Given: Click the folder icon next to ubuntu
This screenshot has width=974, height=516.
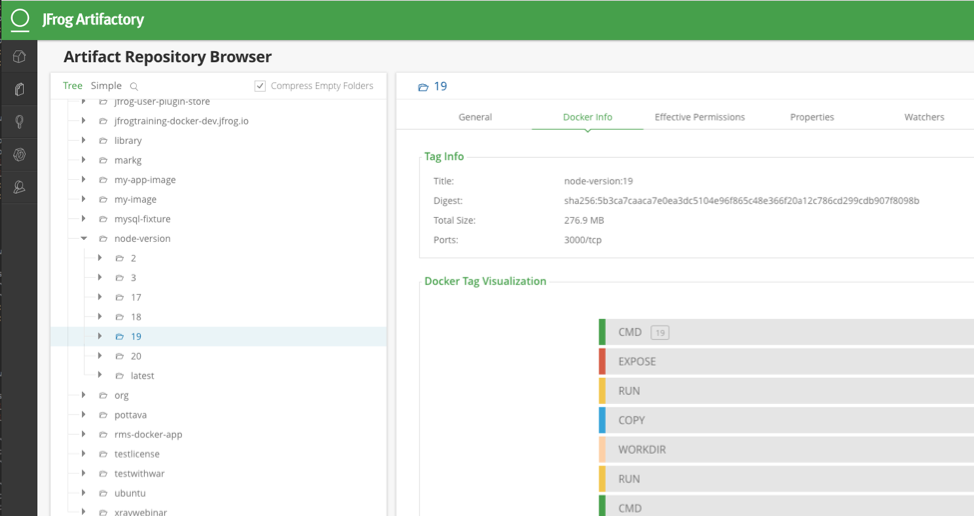Looking at the screenshot, I should pyautogui.click(x=103, y=493).
